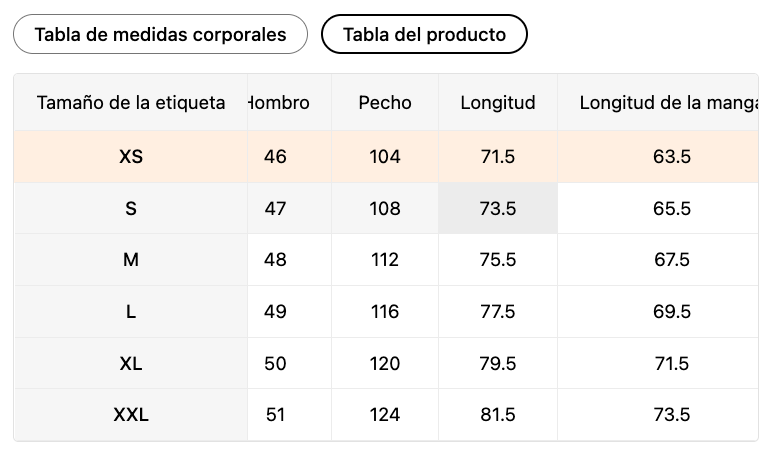This screenshot has height=458, width=778.
Task: Click the length value 81.5 for XXL
Action: 498,415
